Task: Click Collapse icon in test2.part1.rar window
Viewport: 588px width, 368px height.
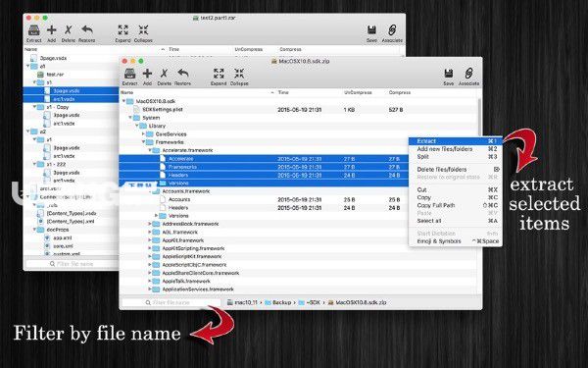Action: pyautogui.click(x=143, y=29)
